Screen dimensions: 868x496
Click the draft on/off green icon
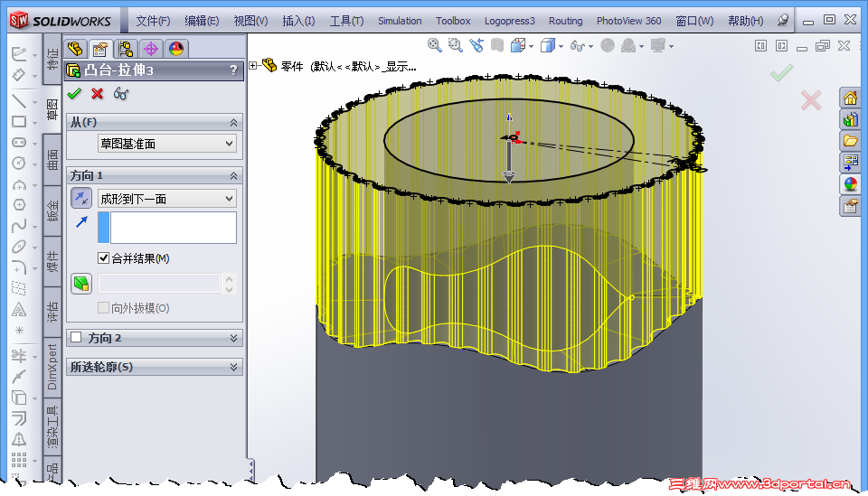click(81, 284)
